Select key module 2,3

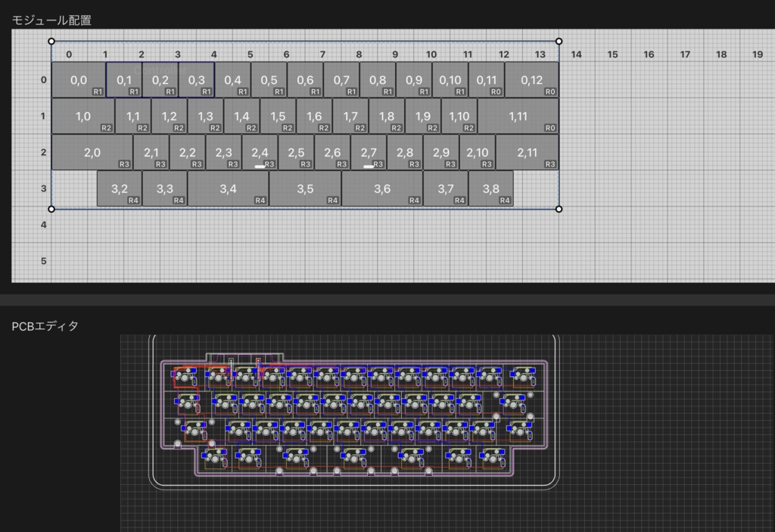[223, 152]
